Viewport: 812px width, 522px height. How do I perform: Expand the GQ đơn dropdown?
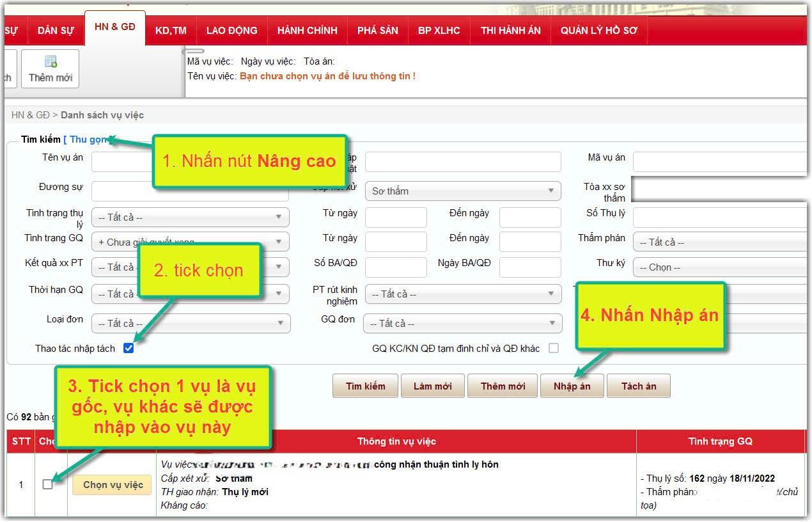click(462, 324)
